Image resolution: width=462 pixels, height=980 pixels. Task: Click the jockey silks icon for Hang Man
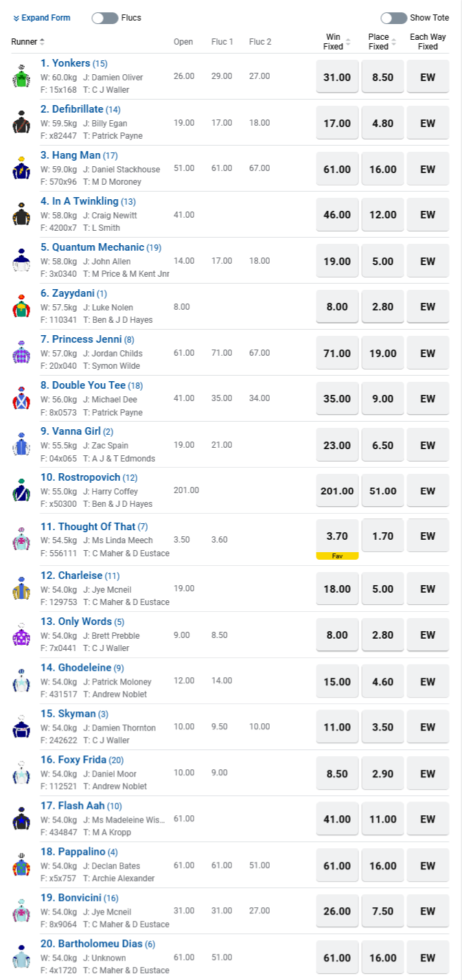[x=21, y=168]
